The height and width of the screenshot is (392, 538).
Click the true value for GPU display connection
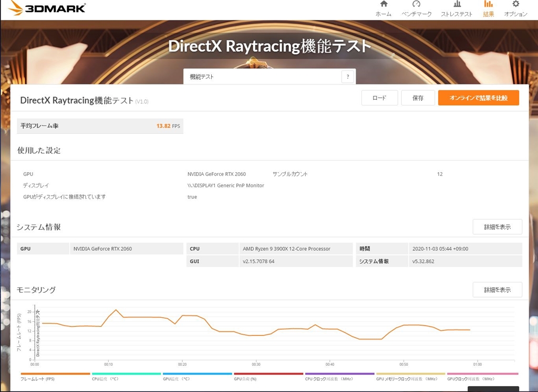[192, 197]
